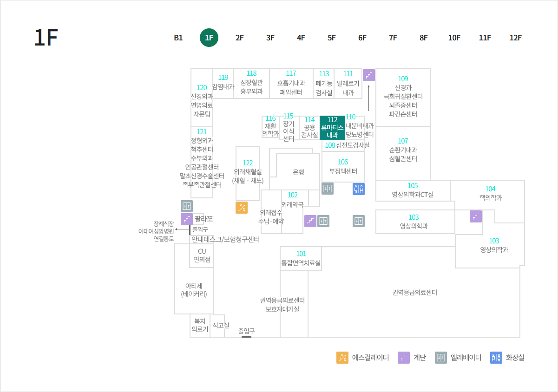Click the stairs icon beside 팔라쪼

coord(187,219)
